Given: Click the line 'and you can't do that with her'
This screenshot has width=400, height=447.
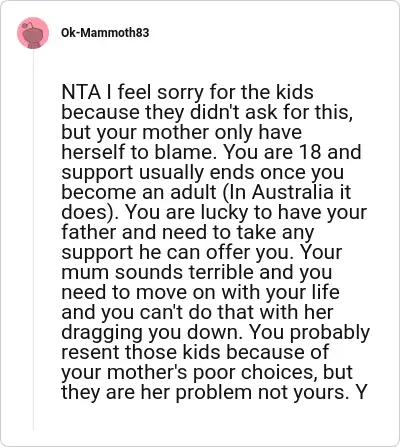Looking at the screenshot, I should click(197, 312).
